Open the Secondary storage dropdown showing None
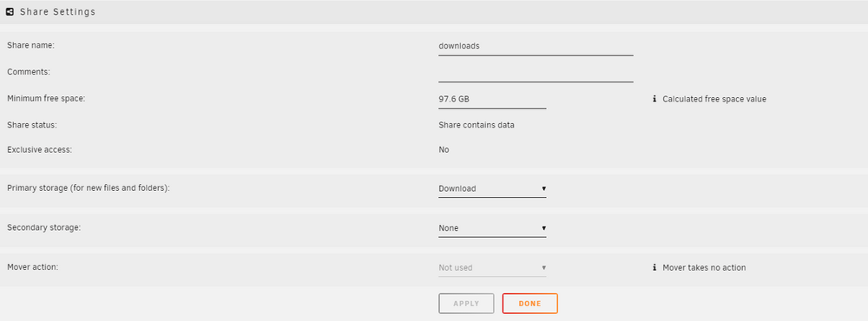 (492, 228)
